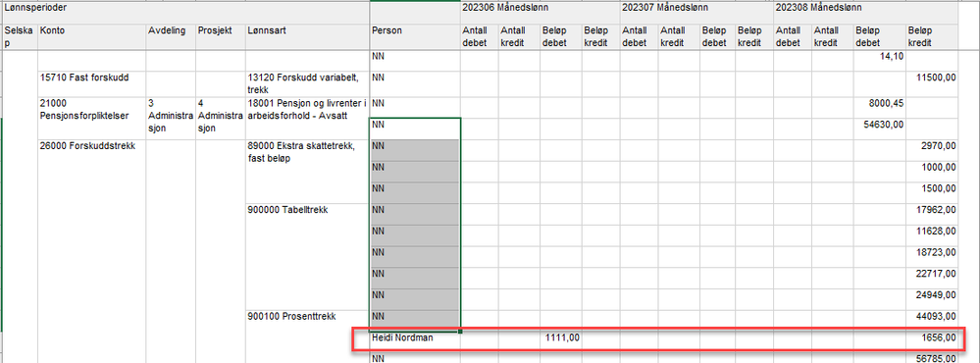Screen dimensions: 980x363
Task: Select the Lønnsart column header
Action: [x=307, y=36]
